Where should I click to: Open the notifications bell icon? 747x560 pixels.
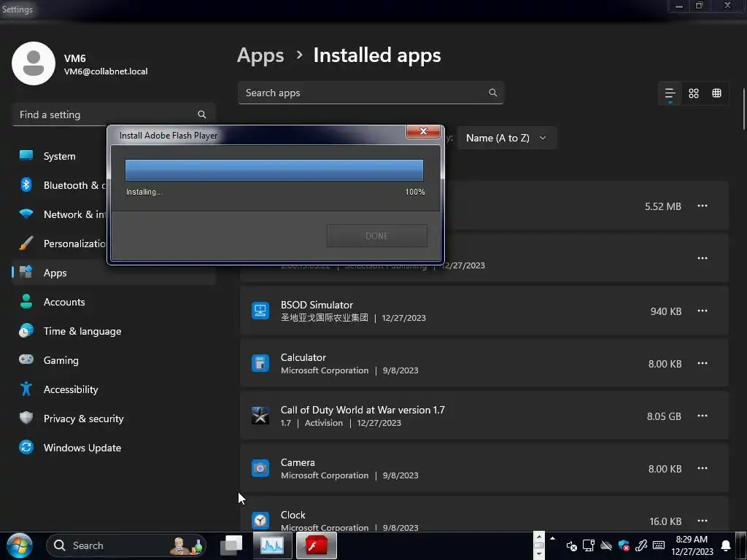pos(726,545)
